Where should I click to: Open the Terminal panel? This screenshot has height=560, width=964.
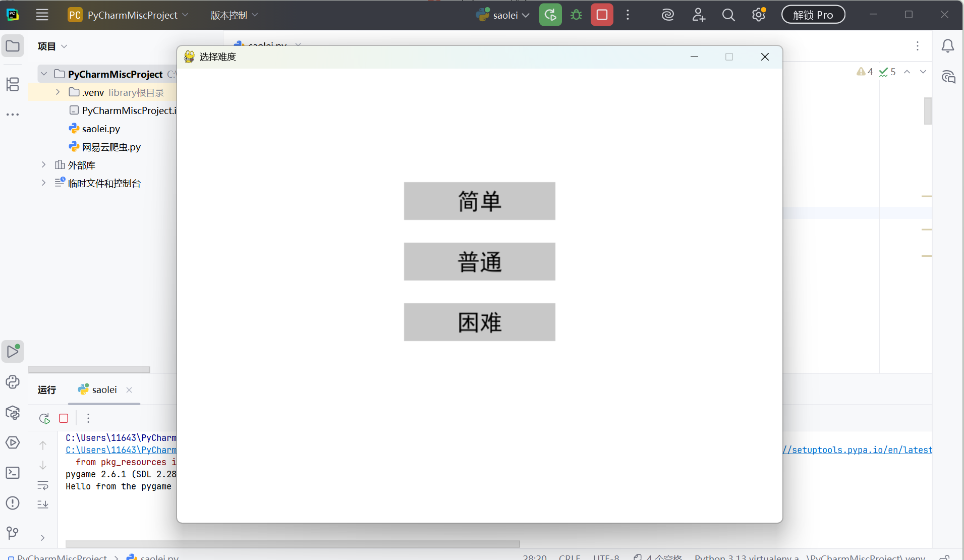13,473
